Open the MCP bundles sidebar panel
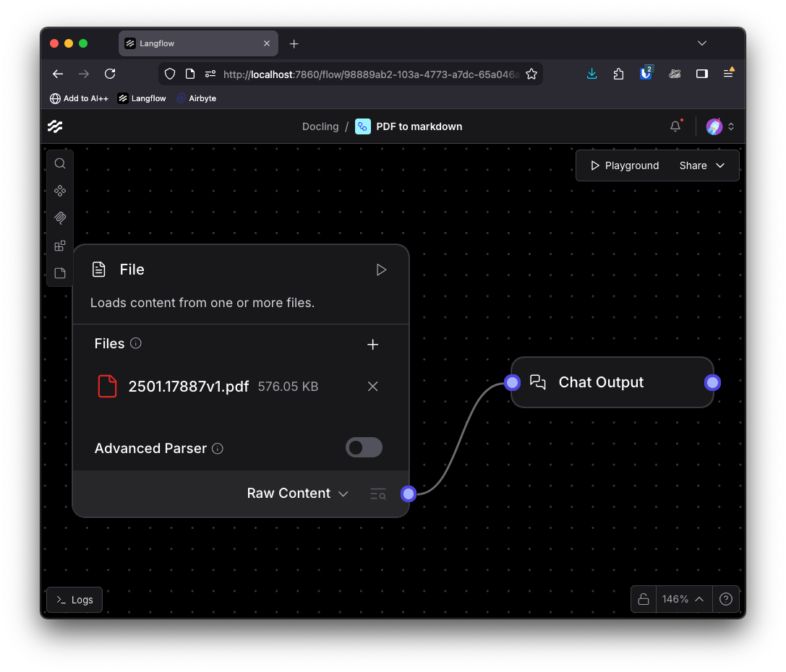The width and height of the screenshot is (786, 672). pyautogui.click(x=60, y=217)
